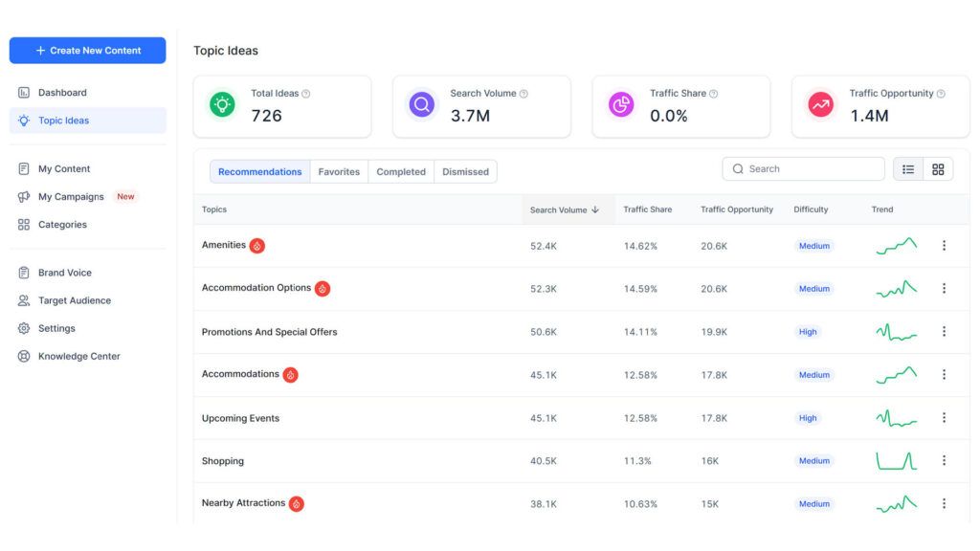Click the flame icon beside Nearby Attractions

click(x=297, y=503)
